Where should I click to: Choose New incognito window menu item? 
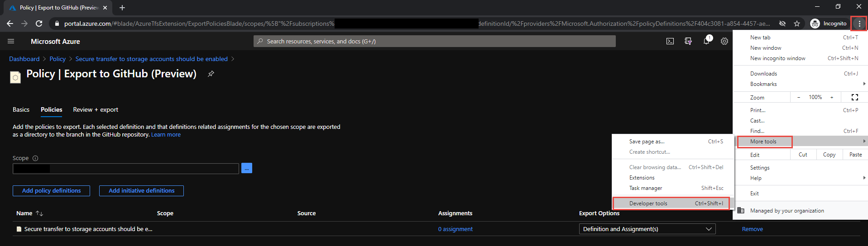pos(801,58)
